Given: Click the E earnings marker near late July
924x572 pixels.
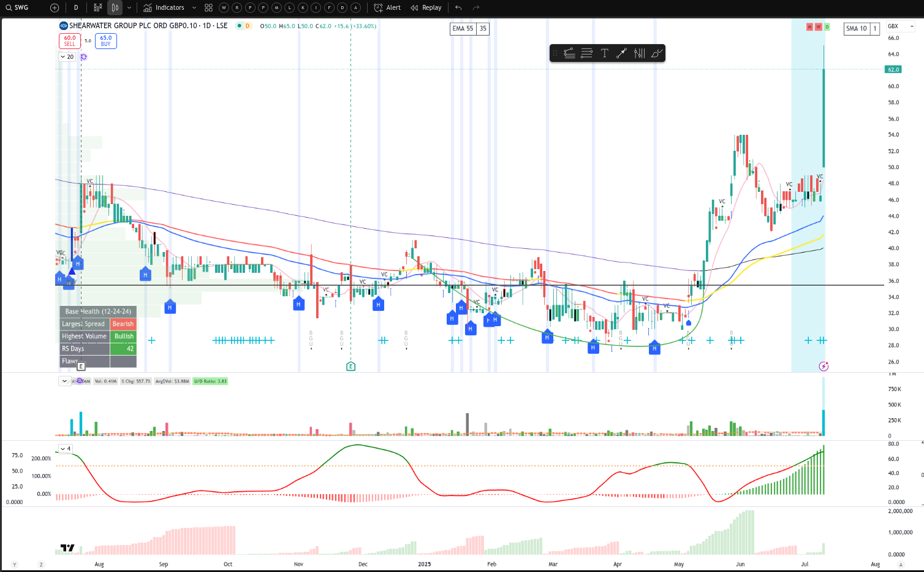Looking at the screenshot, I should (81, 366).
